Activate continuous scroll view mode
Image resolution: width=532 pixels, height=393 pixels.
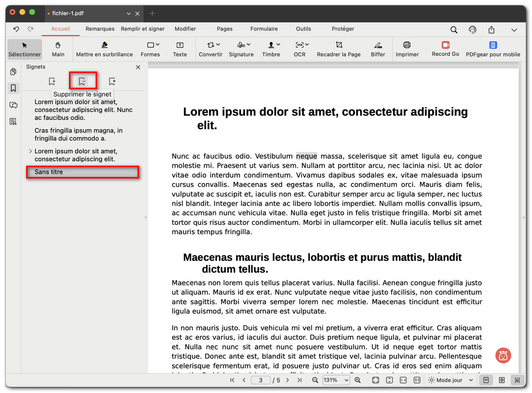click(x=516, y=380)
